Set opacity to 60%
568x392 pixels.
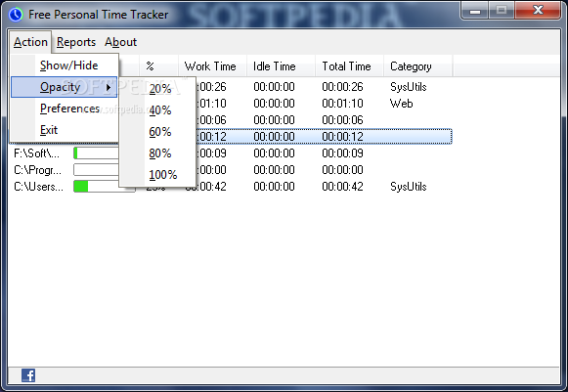click(159, 132)
